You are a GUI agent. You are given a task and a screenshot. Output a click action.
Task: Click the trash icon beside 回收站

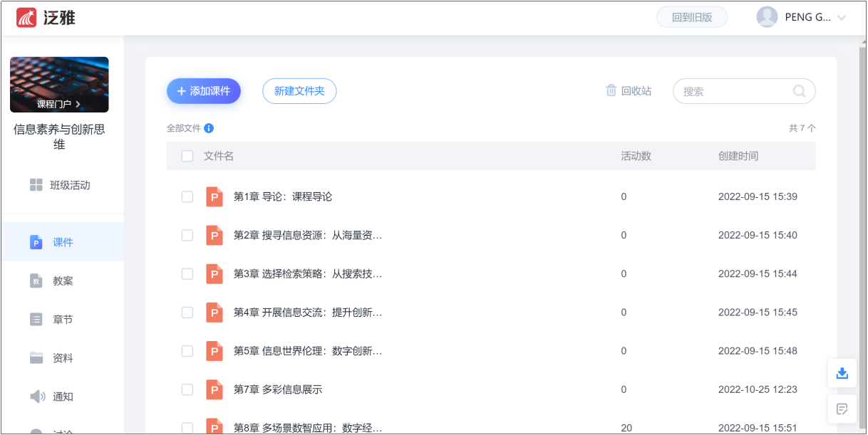[611, 90]
